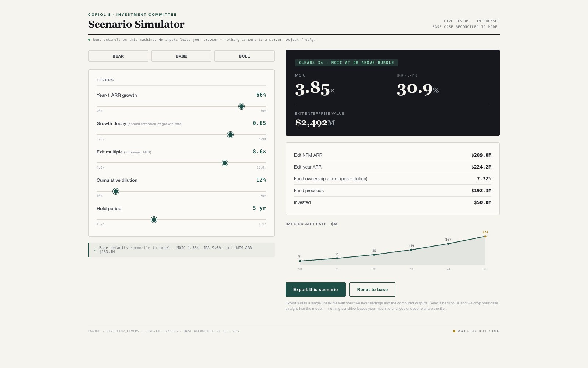The width and height of the screenshot is (588, 368).
Task: Click the Invested value $50.0M
Action: tap(483, 202)
